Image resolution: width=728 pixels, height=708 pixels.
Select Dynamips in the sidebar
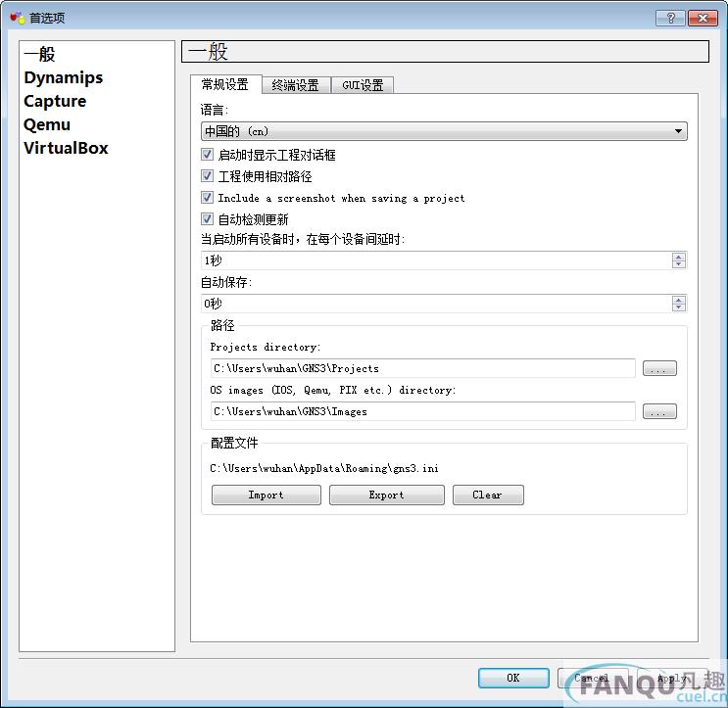click(64, 77)
